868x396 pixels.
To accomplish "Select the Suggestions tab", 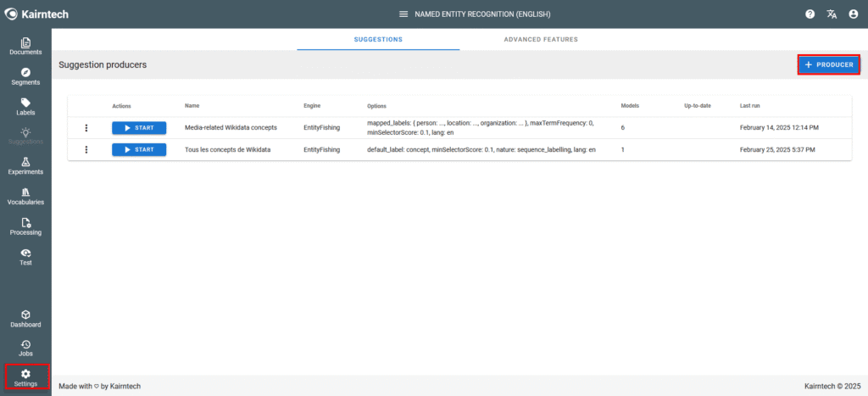I will (x=378, y=39).
